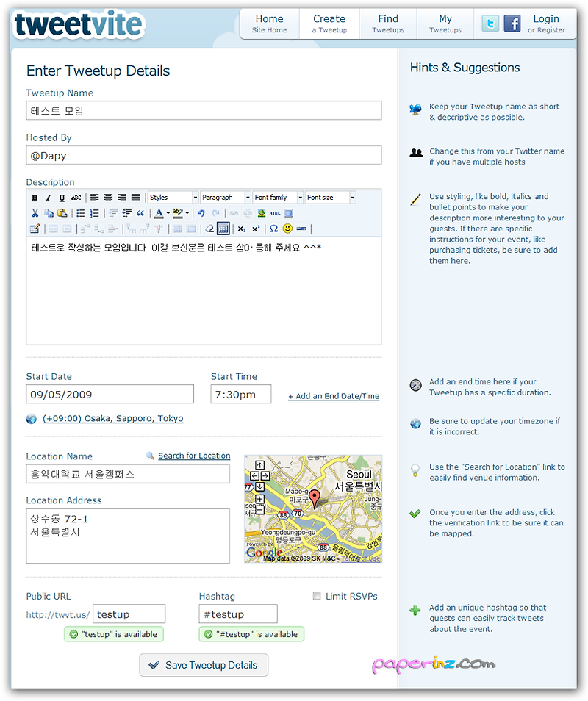Cut selection with scissors icon

pos(35,213)
